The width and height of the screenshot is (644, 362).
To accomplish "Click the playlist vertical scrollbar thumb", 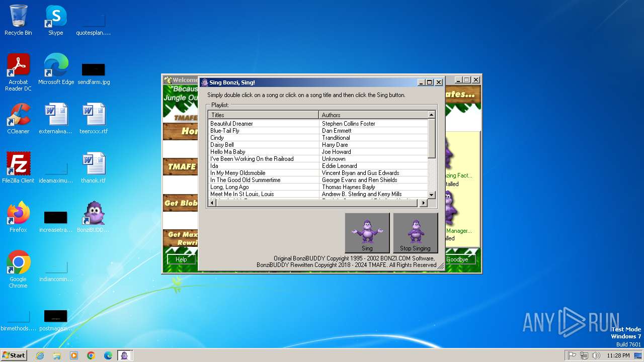I will point(431,138).
